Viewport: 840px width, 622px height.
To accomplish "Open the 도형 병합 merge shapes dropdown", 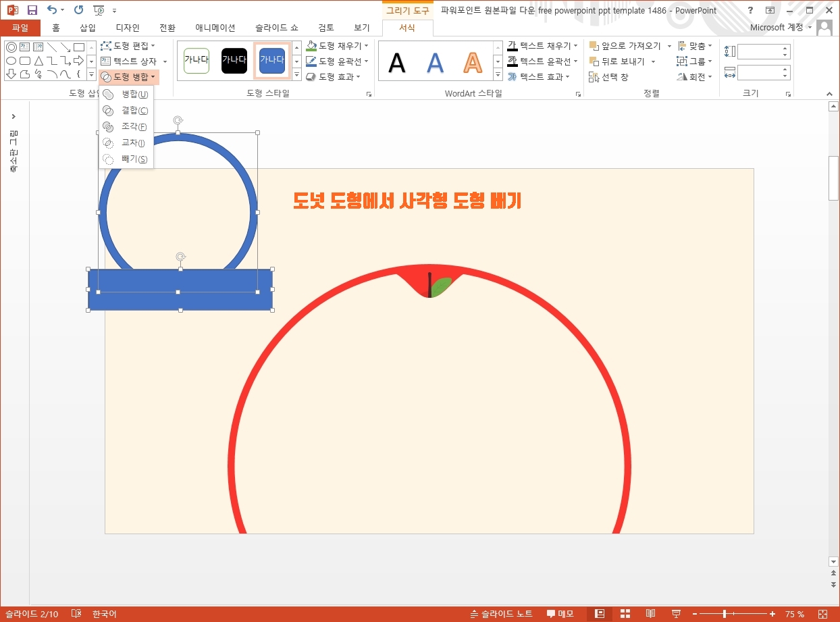I will click(x=129, y=77).
